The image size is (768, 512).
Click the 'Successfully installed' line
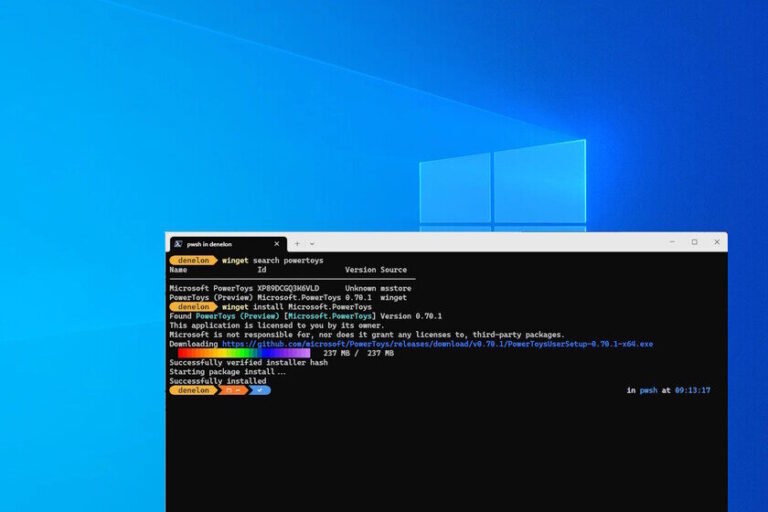pos(218,381)
